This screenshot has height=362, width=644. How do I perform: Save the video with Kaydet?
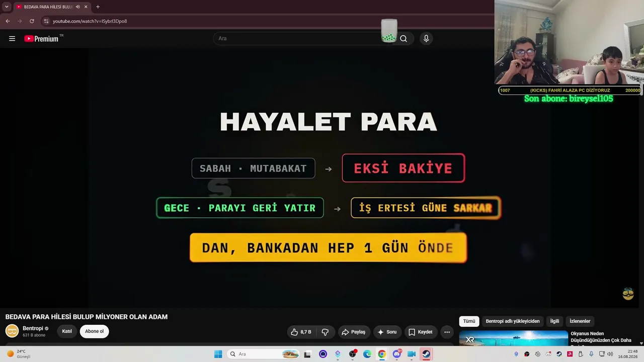421,332
